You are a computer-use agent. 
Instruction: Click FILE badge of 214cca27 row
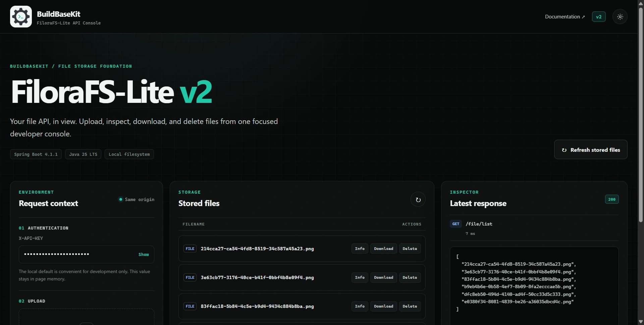click(x=190, y=249)
